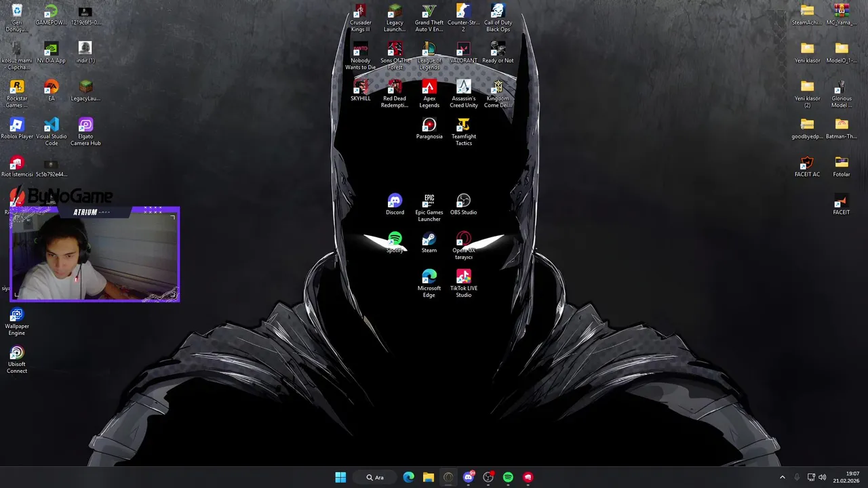This screenshot has height=488, width=868.
Task: Select the Riot İstemcisi shortcut
Action: tap(17, 166)
